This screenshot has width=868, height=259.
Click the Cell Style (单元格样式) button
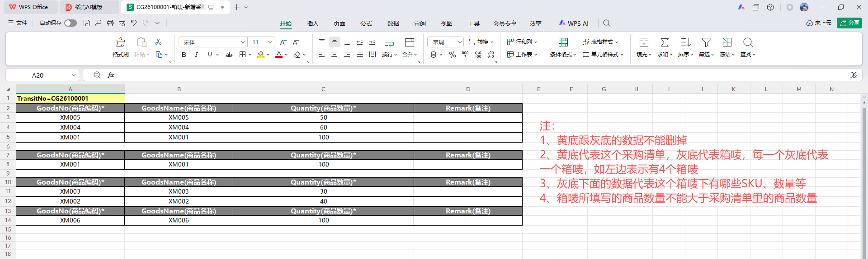tap(603, 55)
